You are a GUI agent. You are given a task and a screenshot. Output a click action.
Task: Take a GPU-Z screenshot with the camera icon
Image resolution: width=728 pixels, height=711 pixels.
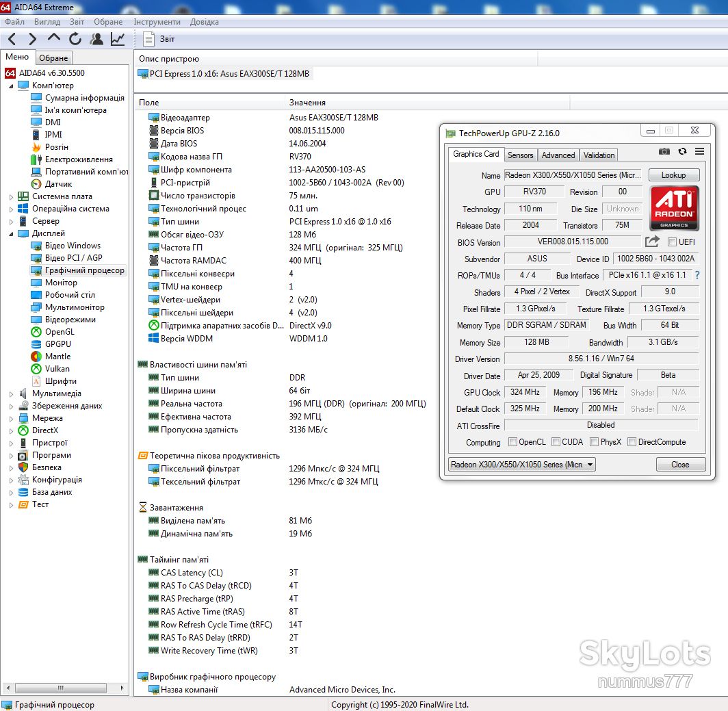[x=664, y=151]
